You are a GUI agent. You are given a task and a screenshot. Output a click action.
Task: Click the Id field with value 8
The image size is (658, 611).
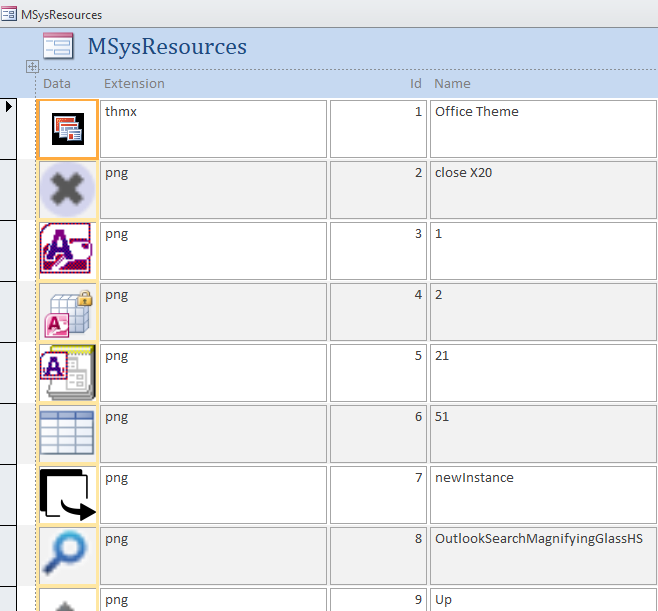pyautogui.click(x=378, y=556)
